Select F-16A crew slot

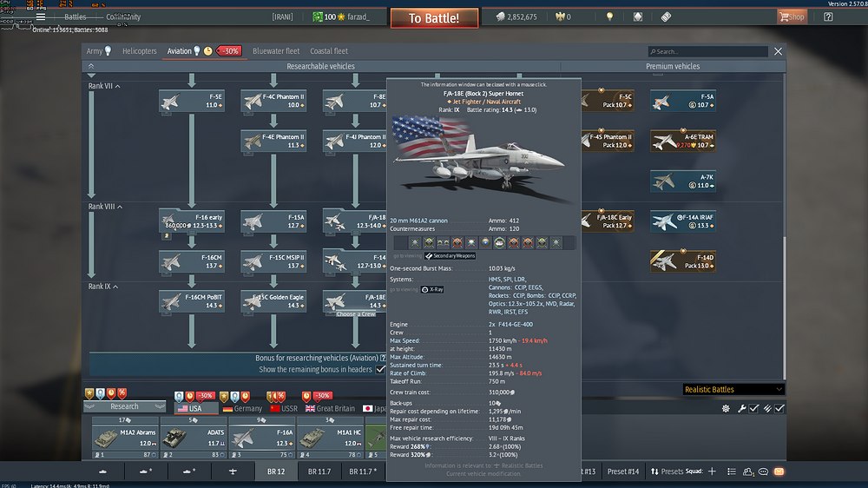(262, 439)
